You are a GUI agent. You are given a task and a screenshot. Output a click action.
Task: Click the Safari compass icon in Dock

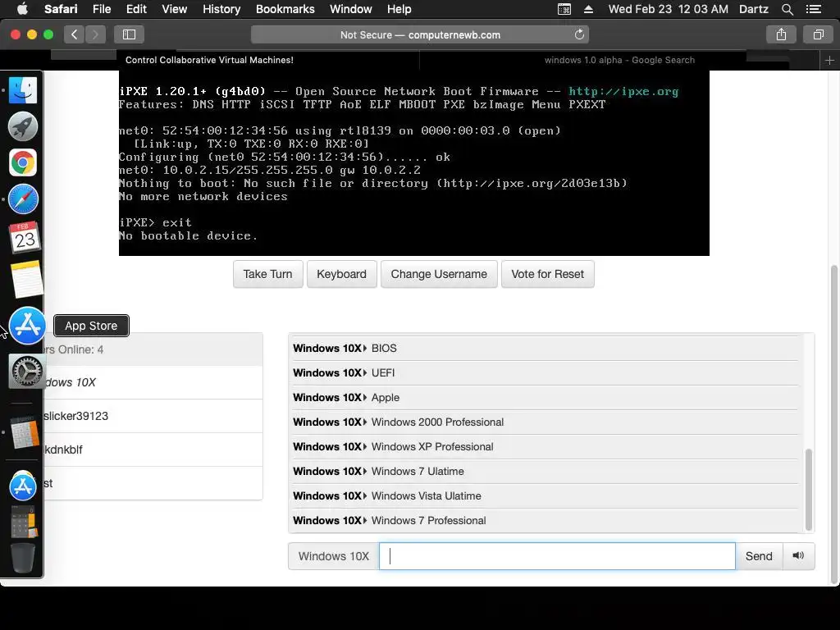23,199
